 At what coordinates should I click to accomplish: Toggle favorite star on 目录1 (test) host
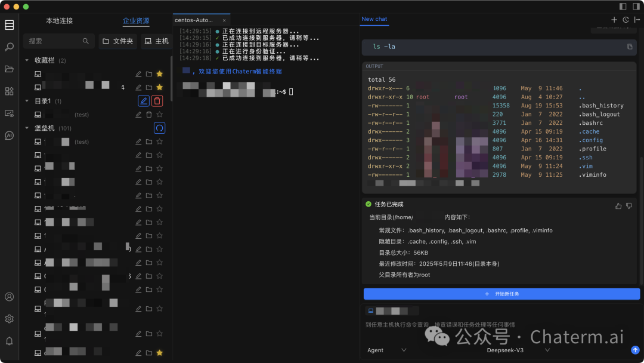160,115
